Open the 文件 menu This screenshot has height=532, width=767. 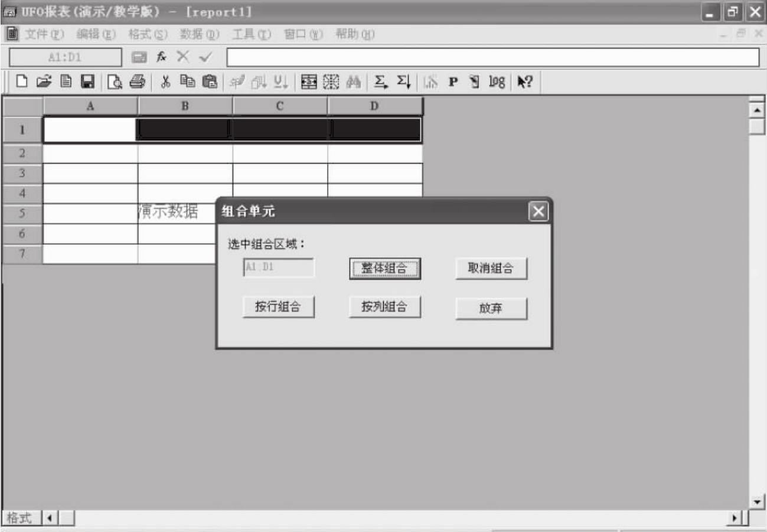tap(44, 34)
